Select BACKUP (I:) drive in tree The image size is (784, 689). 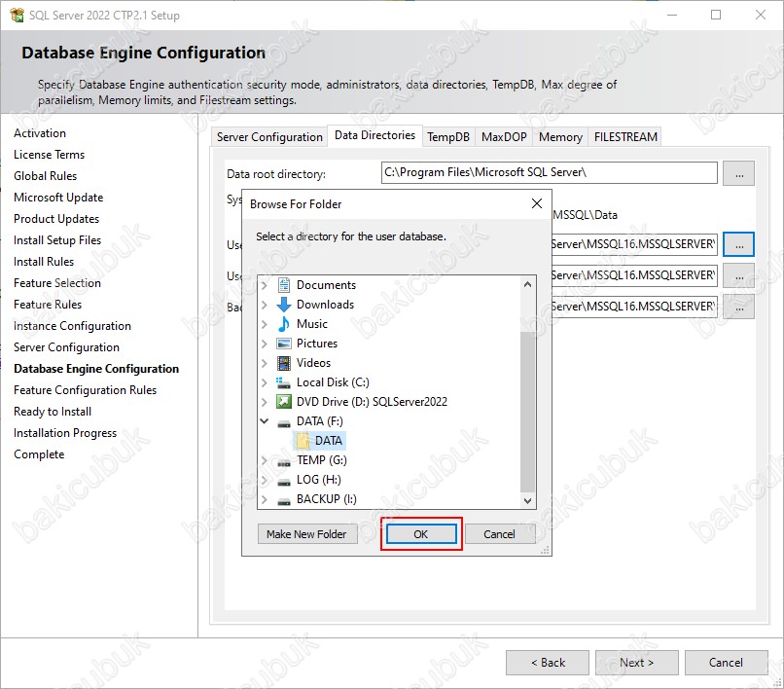(327, 499)
